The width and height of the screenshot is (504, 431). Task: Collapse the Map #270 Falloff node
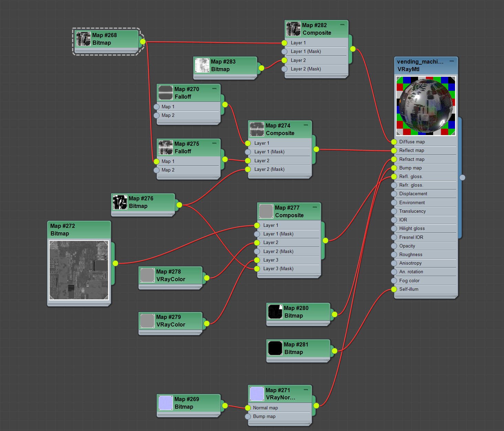214,89
